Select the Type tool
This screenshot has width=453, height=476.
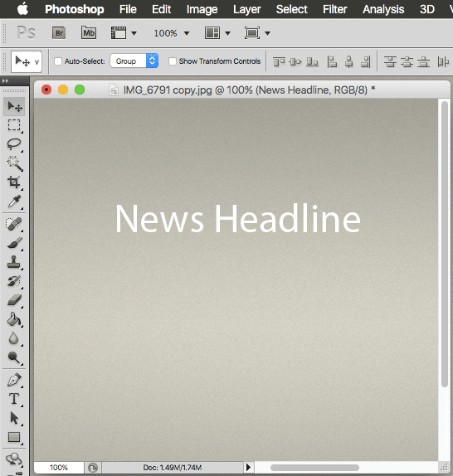(14, 399)
